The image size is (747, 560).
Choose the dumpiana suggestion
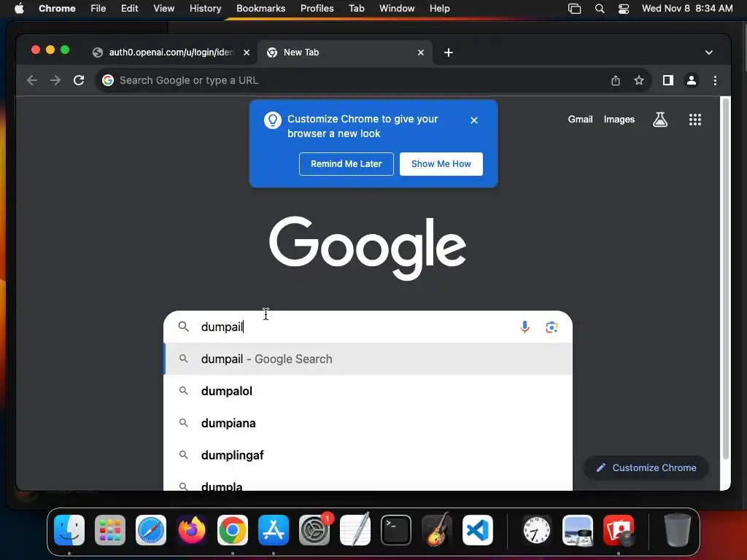[x=368, y=423]
